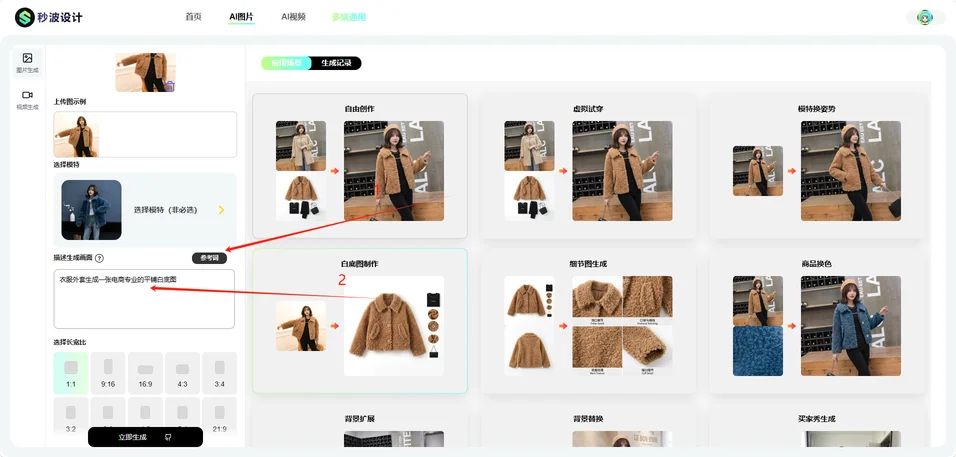The height and width of the screenshot is (457, 956).
Task: Expand 选择模特 with the yellow chevron
Action: coord(221,210)
